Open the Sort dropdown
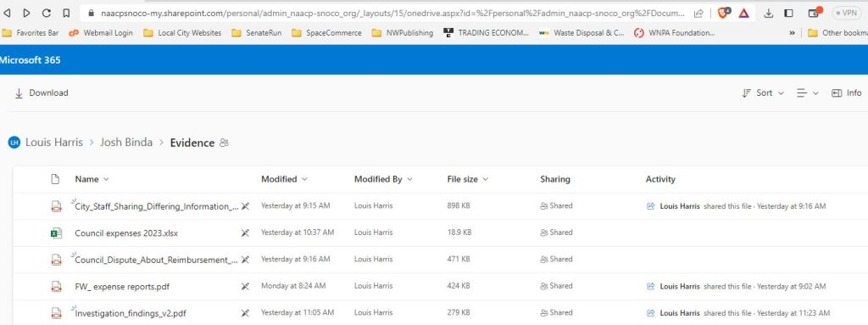Screen dimensions: 868x325 (x=763, y=93)
